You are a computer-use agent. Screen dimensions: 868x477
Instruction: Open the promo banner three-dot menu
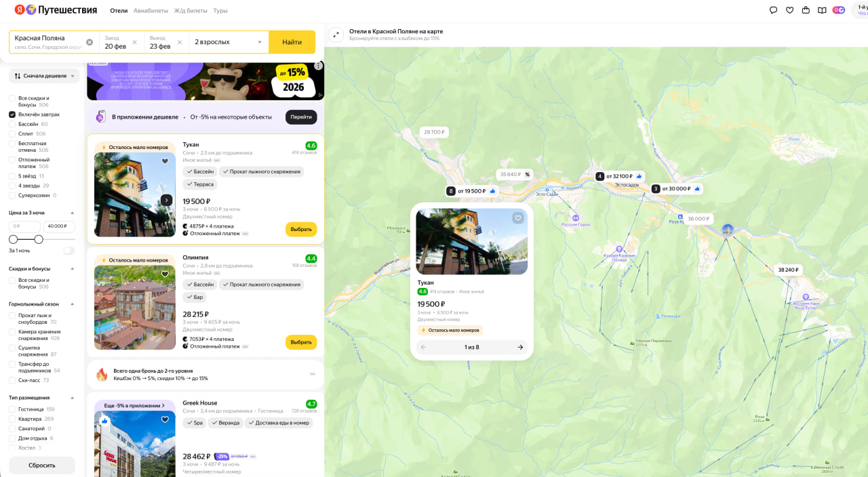click(318, 66)
